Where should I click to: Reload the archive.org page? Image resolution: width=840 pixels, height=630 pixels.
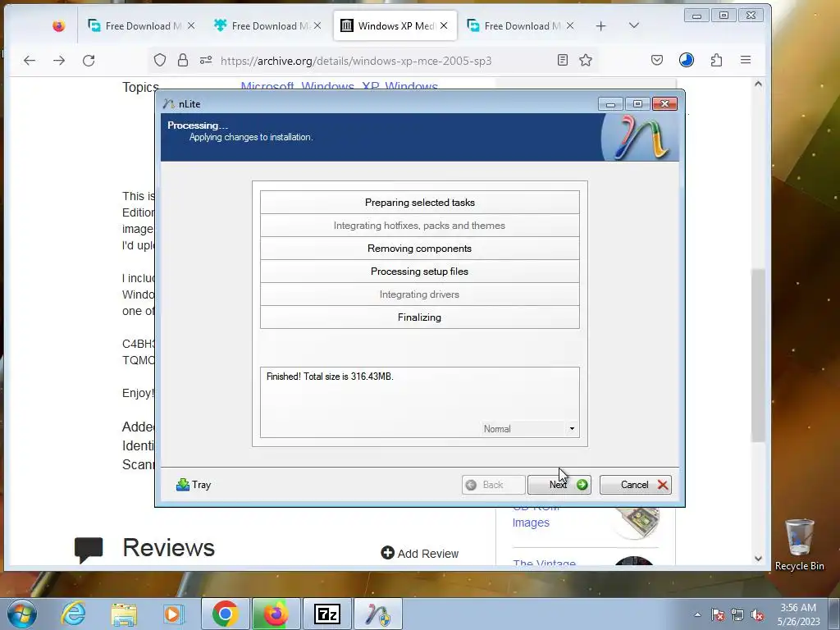(x=89, y=61)
